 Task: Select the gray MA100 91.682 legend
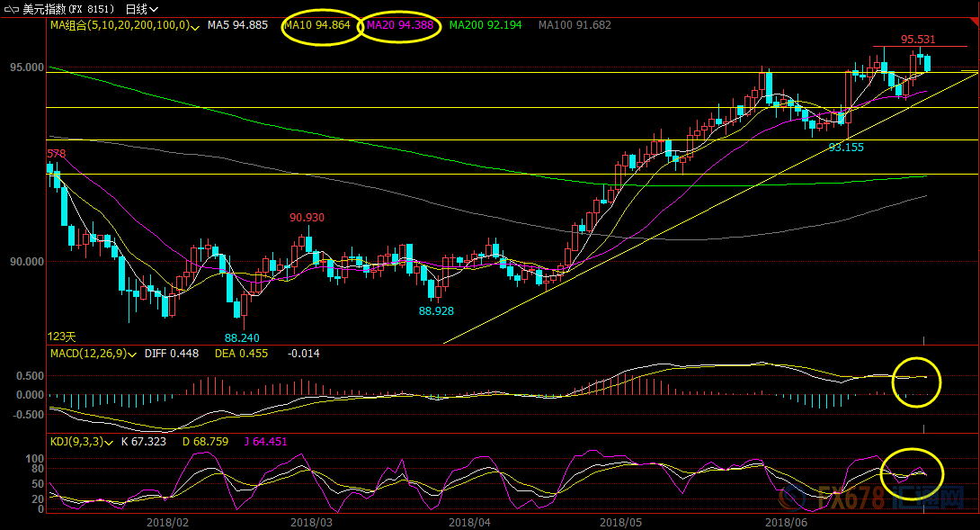pyautogui.click(x=575, y=25)
